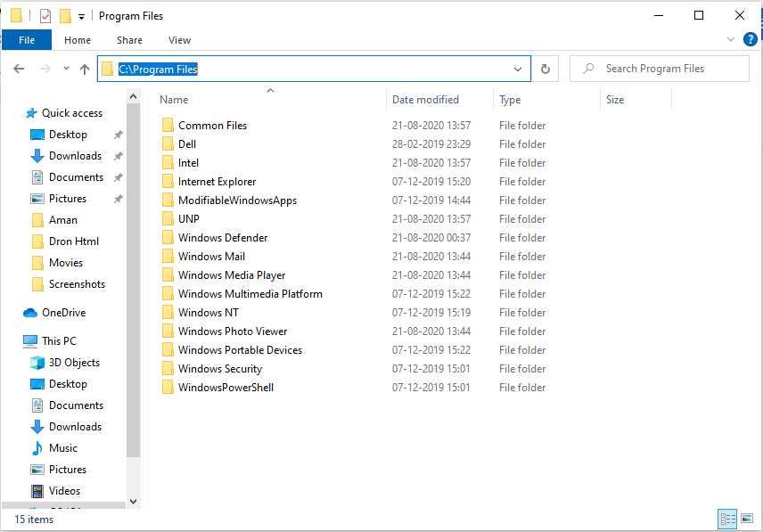Refresh the Program Files folder view

click(x=546, y=69)
